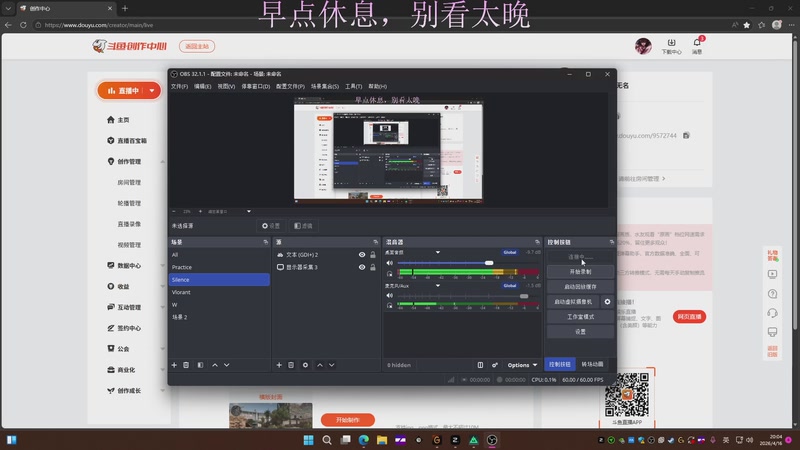Switch to 转场动画 tab
The width and height of the screenshot is (800, 450).
[592, 364]
